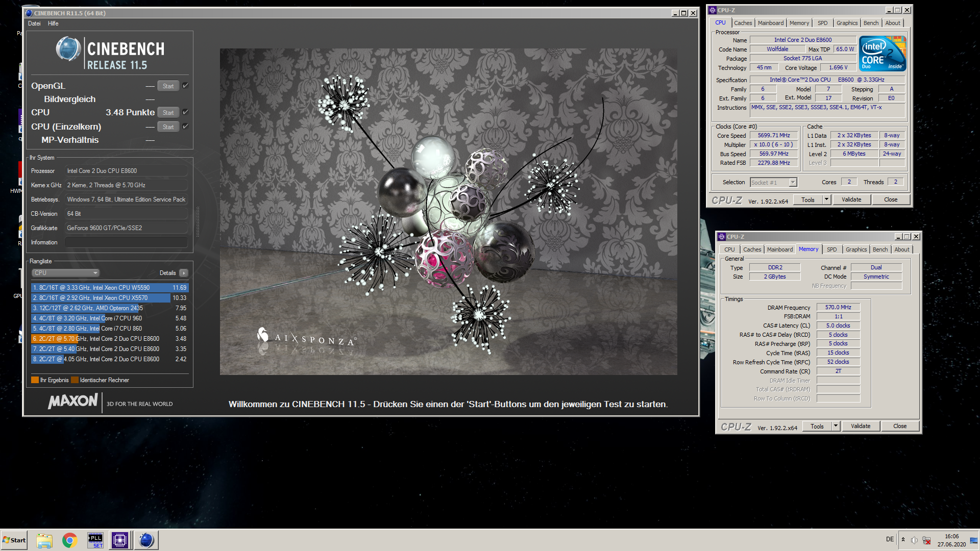Click the orange Ihr Ergebnis swatch
This screenshot has width=980, height=551.
[35, 380]
